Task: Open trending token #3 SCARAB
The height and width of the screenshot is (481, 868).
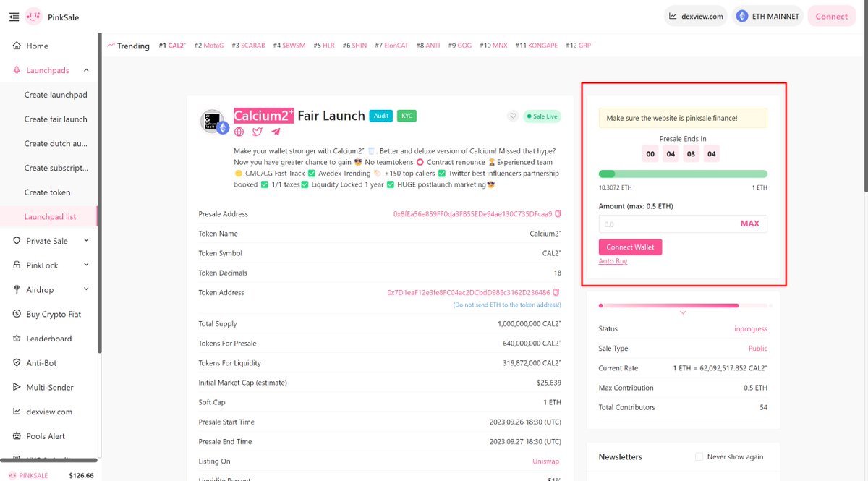Action: click(x=248, y=46)
